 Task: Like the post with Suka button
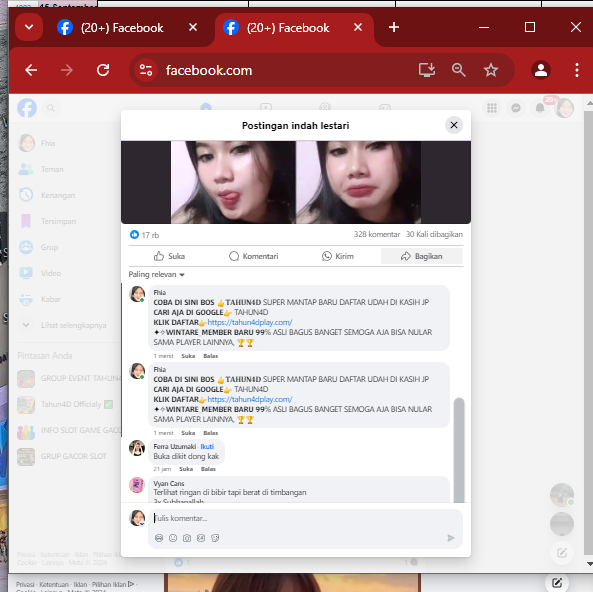[169, 256]
